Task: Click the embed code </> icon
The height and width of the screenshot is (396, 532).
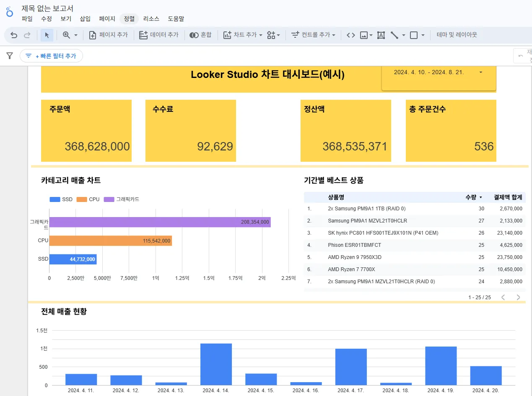Action: coord(350,35)
